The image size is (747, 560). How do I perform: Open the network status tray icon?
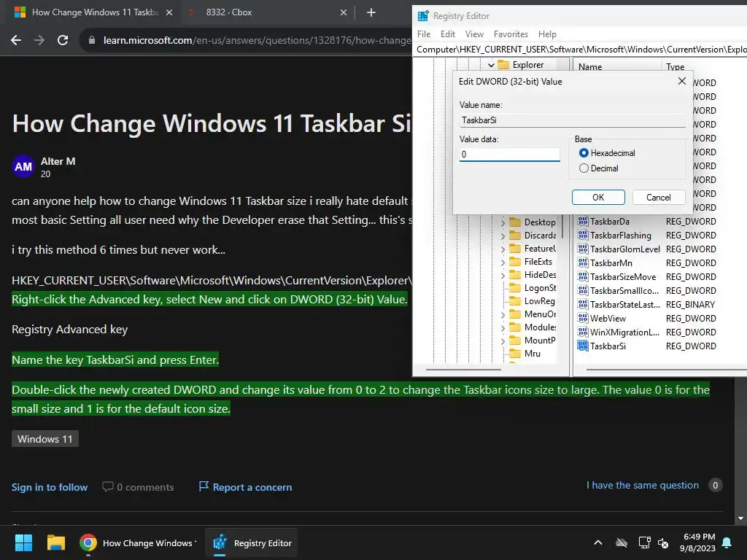644,542
